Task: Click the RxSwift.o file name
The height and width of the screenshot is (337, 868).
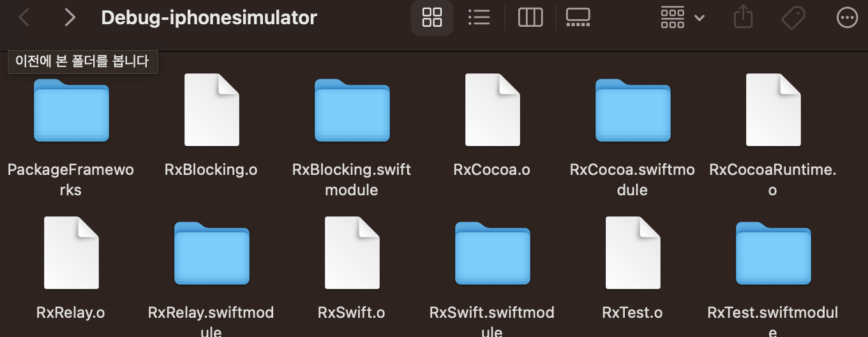Action: (x=352, y=313)
